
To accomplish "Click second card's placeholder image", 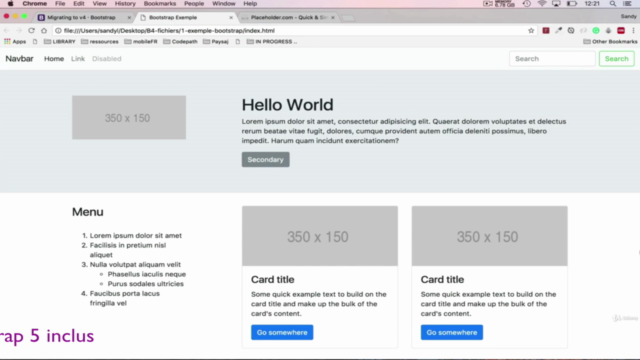I will (x=489, y=236).
